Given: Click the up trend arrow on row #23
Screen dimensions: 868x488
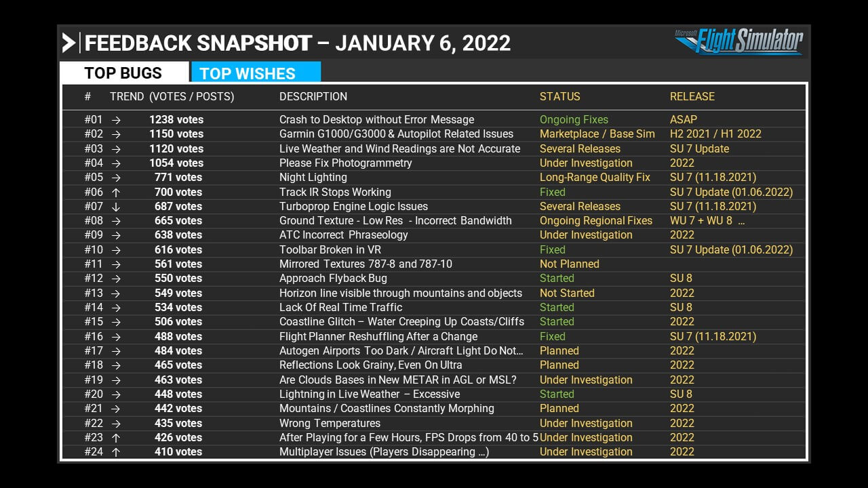Looking at the screenshot, I should point(116,437).
